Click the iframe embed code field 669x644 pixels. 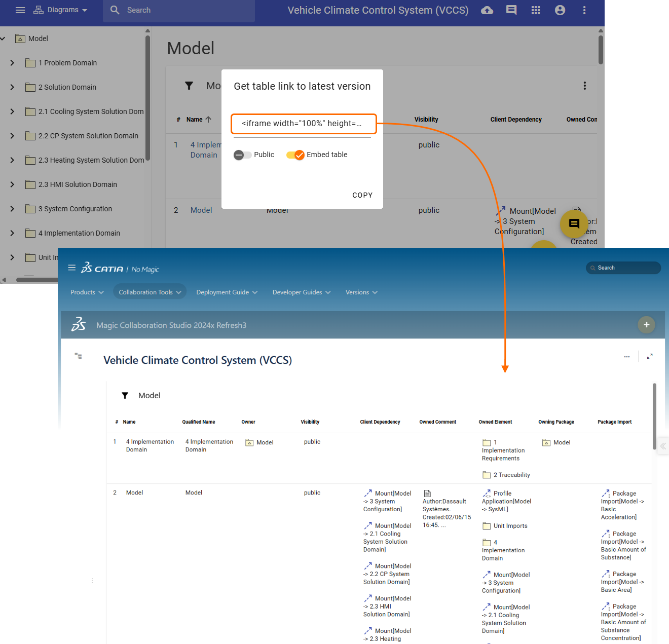(x=304, y=124)
